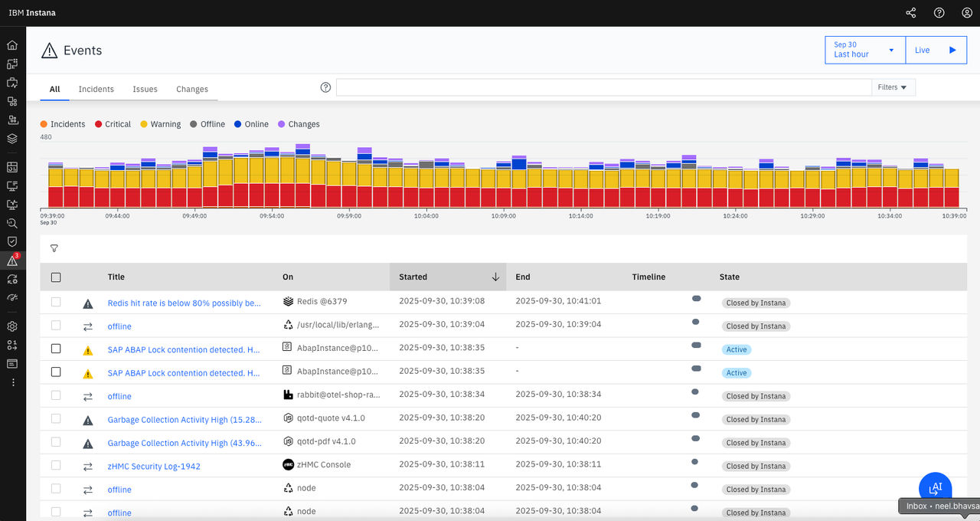980x521 pixels.
Task: Check the second SAP ABAP Lock row checkbox
Action: point(56,372)
